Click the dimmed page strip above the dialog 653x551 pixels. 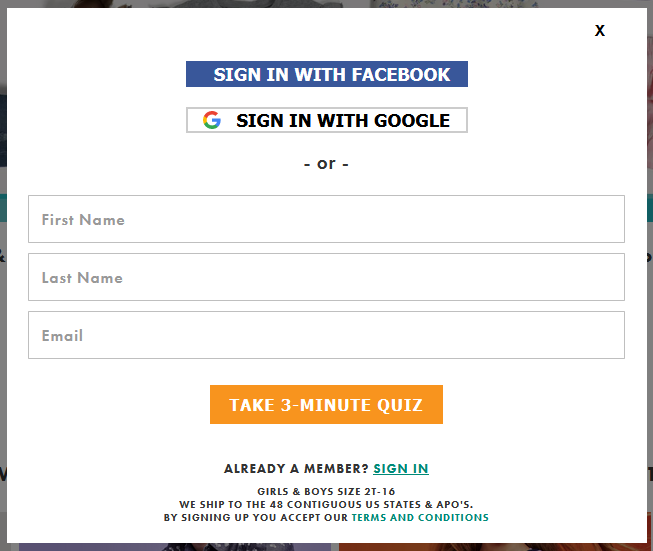tap(326, 3)
